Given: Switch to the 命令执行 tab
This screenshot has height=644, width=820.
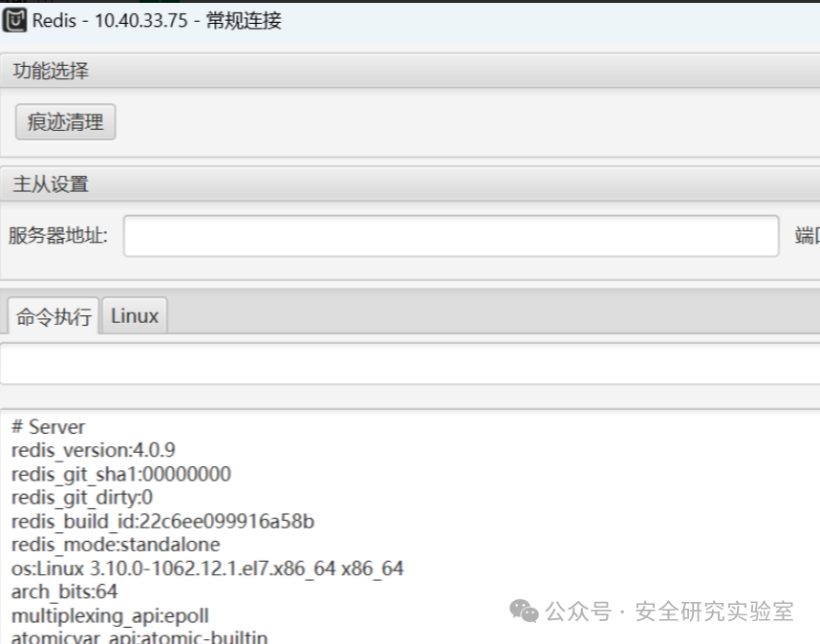Looking at the screenshot, I should (54, 315).
